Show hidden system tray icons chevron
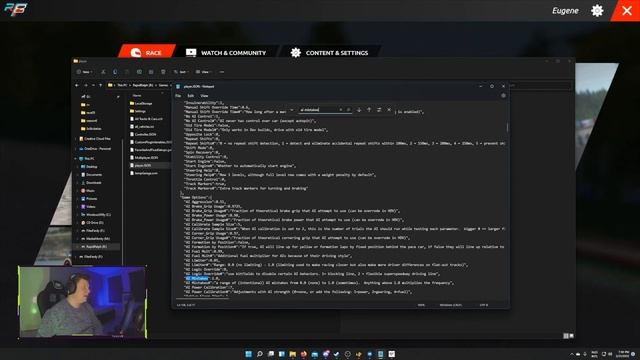This screenshot has width=640, height=360. click(572, 354)
